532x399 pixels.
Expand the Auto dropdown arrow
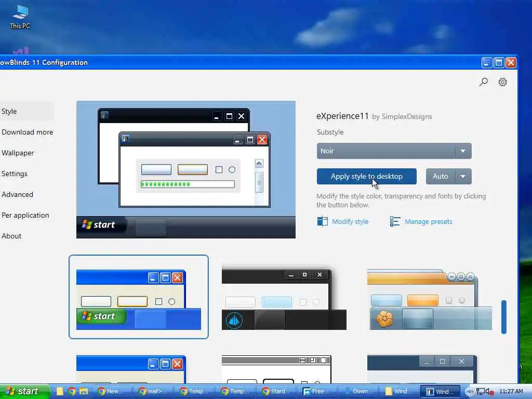463,177
